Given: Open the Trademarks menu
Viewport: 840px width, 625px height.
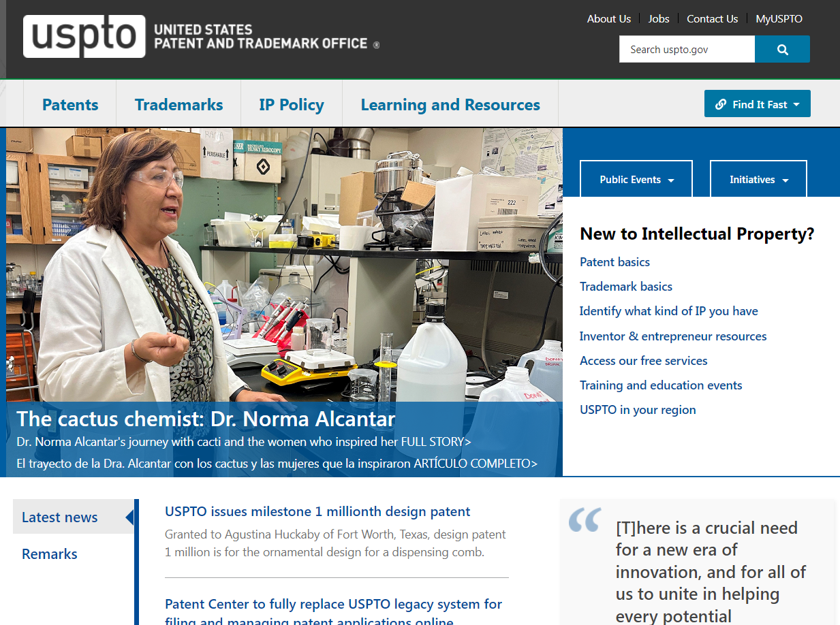Looking at the screenshot, I should pyautogui.click(x=178, y=105).
